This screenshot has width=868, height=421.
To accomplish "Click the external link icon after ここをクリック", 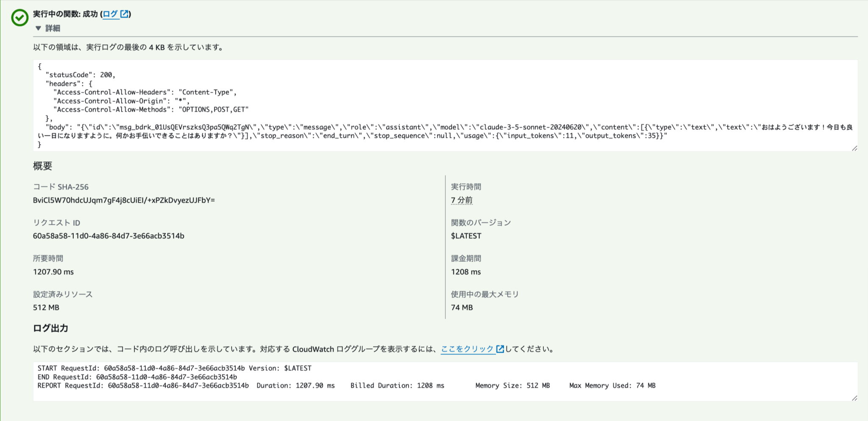I will pyautogui.click(x=501, y=349).
